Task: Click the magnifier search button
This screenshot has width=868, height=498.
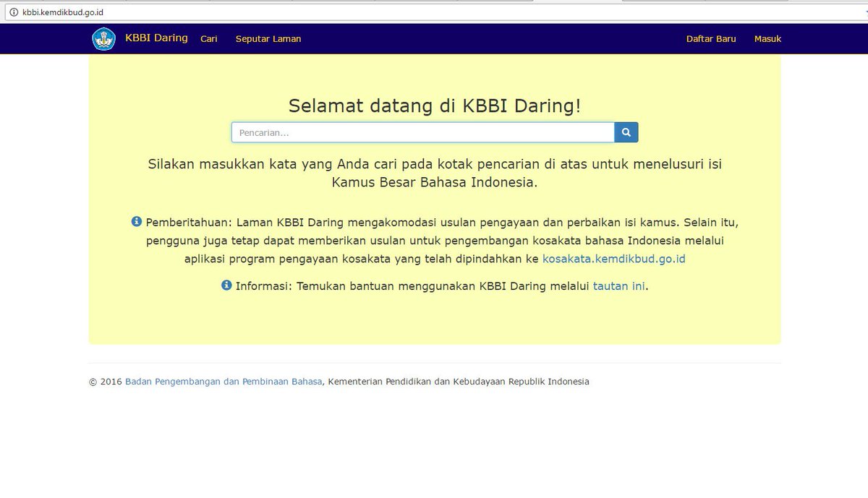Action: [x=626, y=132]
